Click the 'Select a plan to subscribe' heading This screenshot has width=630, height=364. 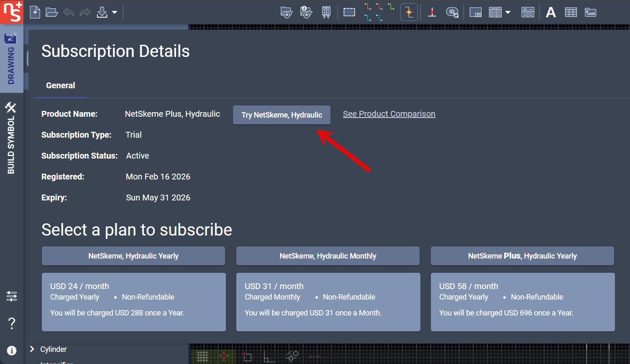[x=137, y=230]
